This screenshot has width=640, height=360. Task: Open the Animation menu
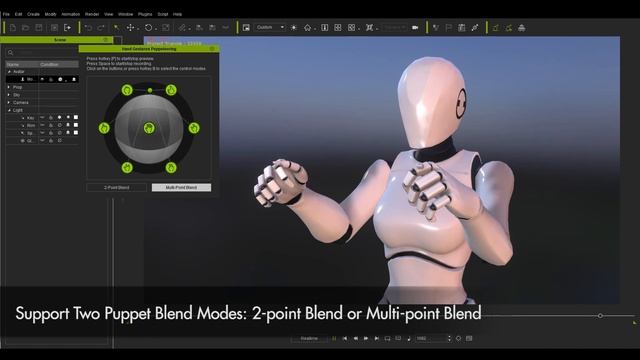tap(71, 14)
